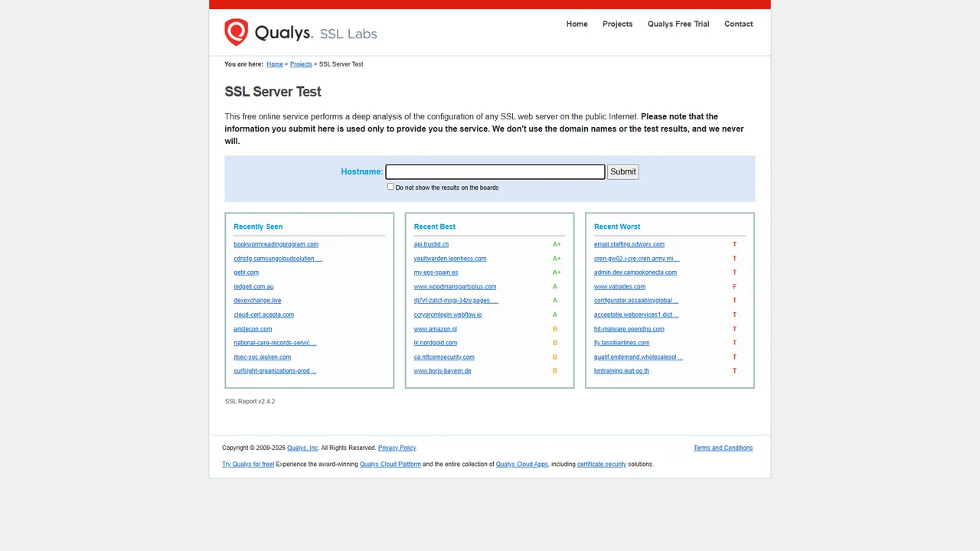Open the Home menu item
Viewport: 980px width, 551px height.
(x=577, y=24)
